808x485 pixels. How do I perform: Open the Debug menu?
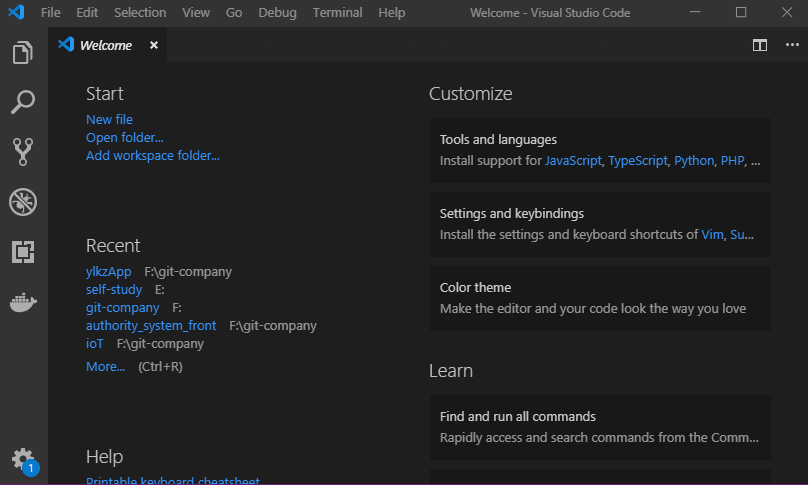[x=277, y=12]
